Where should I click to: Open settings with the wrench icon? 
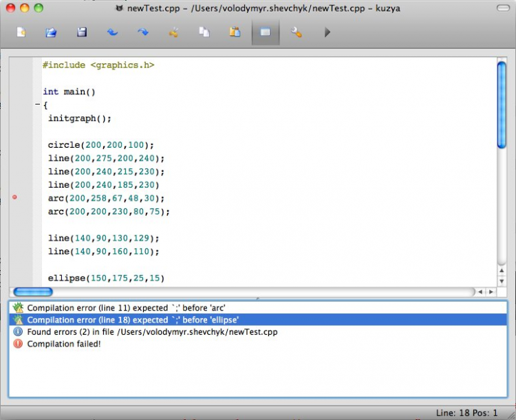coord(297,32)
